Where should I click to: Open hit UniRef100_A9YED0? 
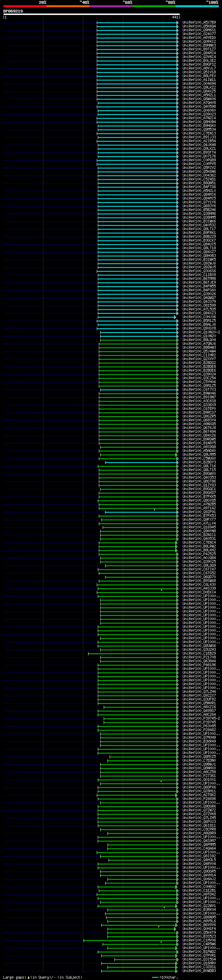point(199,38)
